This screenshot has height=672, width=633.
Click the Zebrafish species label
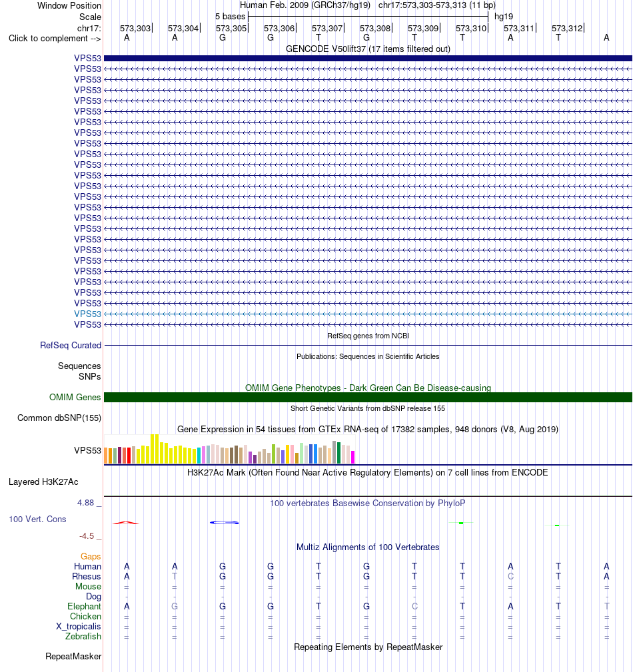click(83, 637)
